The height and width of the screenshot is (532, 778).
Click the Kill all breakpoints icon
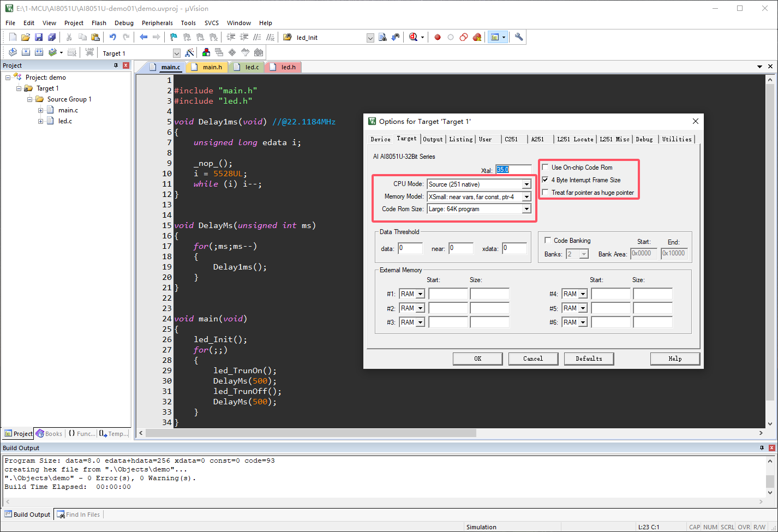(477, 37)
